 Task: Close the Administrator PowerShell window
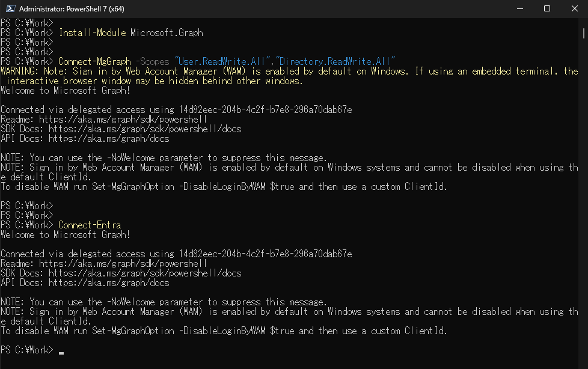click(x=574, y=9)
